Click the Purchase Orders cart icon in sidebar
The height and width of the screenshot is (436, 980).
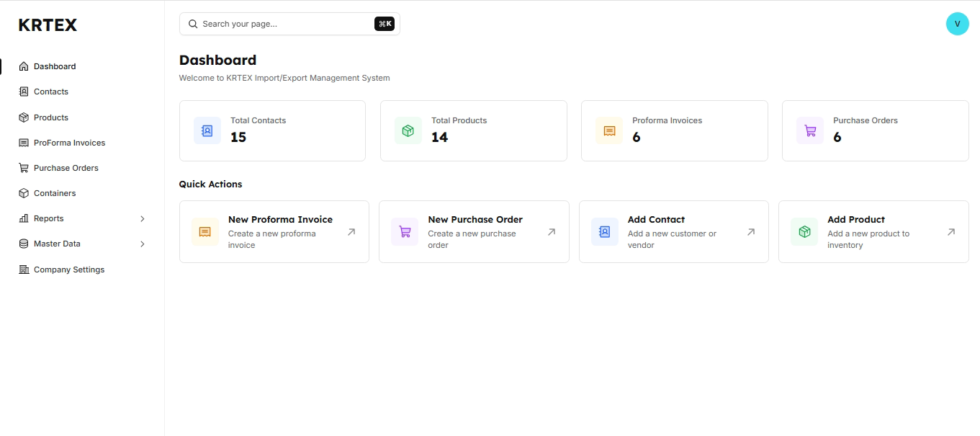point(24,168)
